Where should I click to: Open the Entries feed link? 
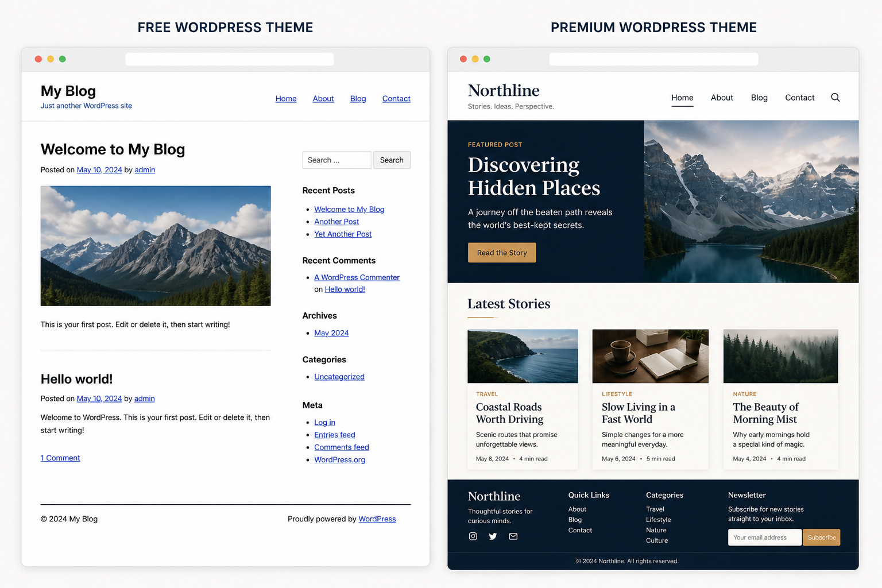tap(335, 435)
